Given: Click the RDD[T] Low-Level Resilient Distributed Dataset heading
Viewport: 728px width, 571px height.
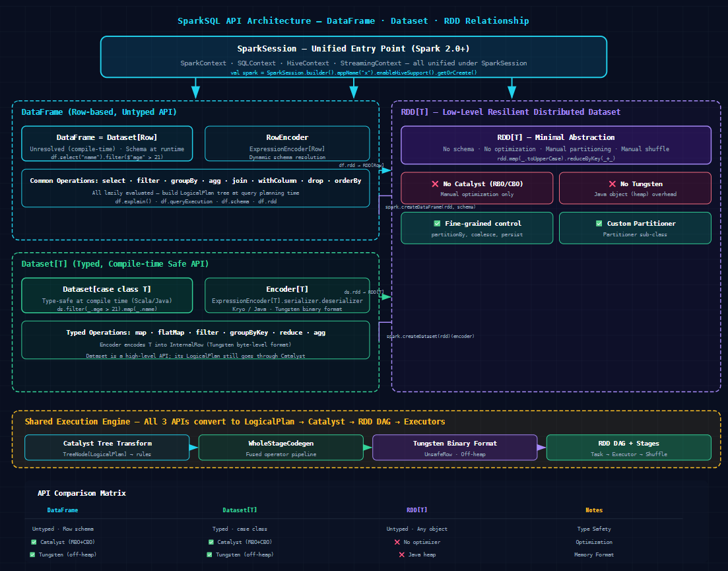Looking at the screenshot, I should (x=510, y=112).
